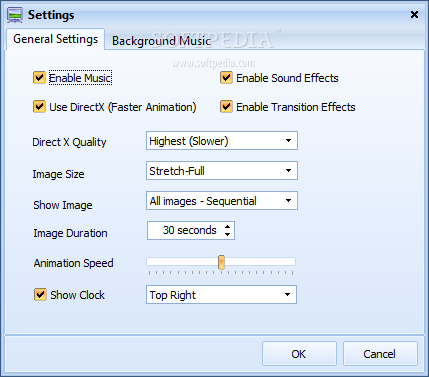Viewport: 429px width, 377px height.
Task: Click inside the 30 seconds field
Action: tap(186, 230)
